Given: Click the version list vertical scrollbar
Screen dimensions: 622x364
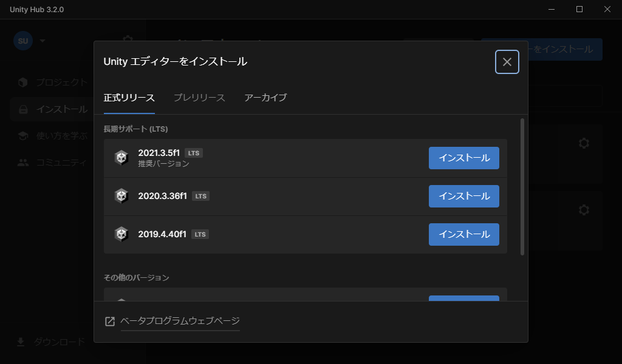Looking at the screenshot, I should pyautogui.click(x=522, y=187).
